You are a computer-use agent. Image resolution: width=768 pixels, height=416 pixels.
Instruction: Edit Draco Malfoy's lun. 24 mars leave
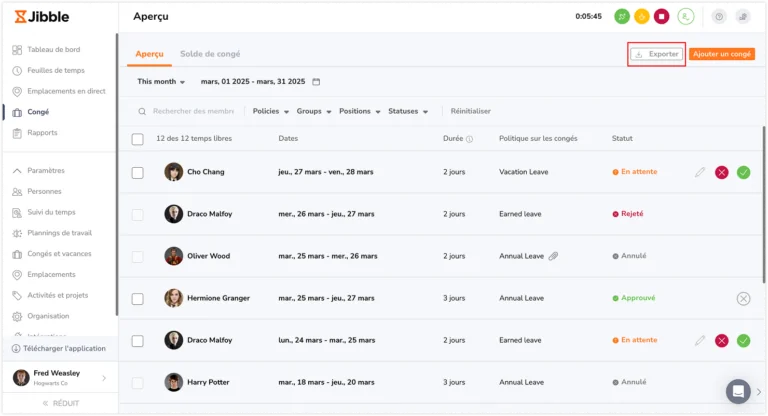(700, 340)
